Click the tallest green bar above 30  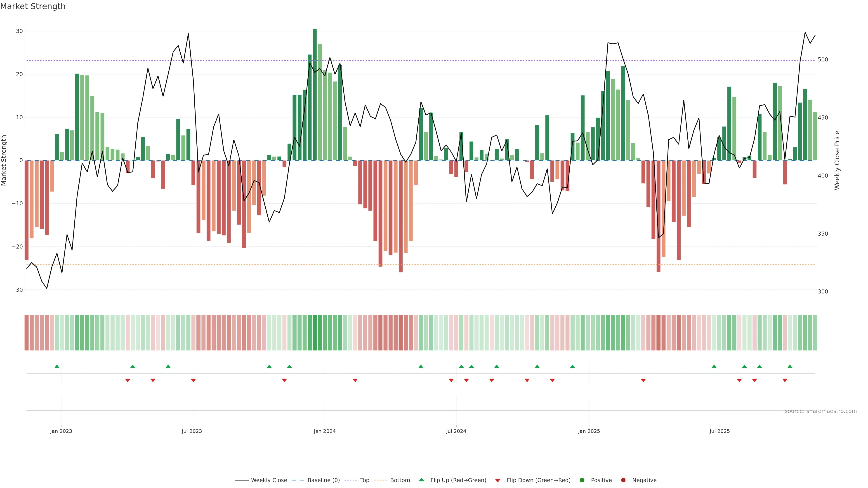(x=315, y=94)
